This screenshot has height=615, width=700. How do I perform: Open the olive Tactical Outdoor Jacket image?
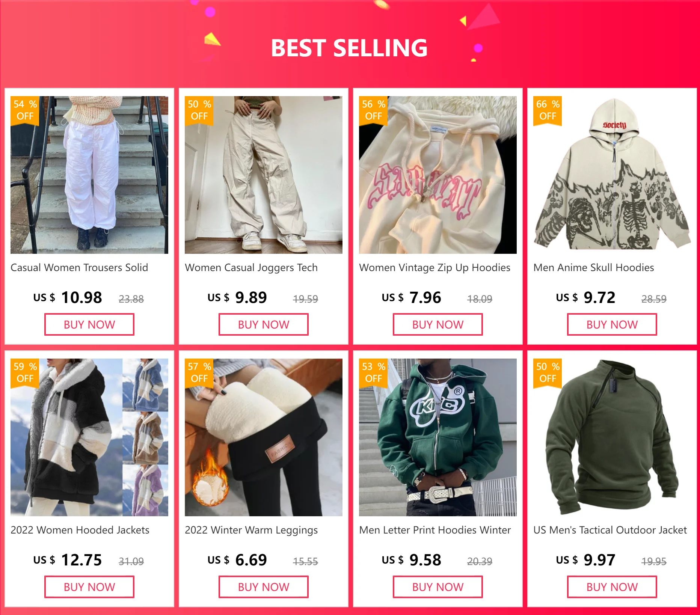coord(612,437)
